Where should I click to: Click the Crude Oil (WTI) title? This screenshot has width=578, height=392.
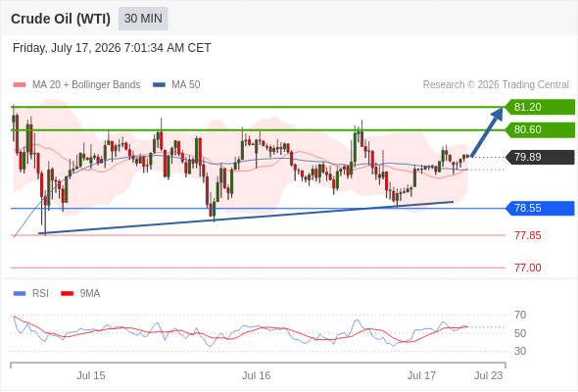61,19
